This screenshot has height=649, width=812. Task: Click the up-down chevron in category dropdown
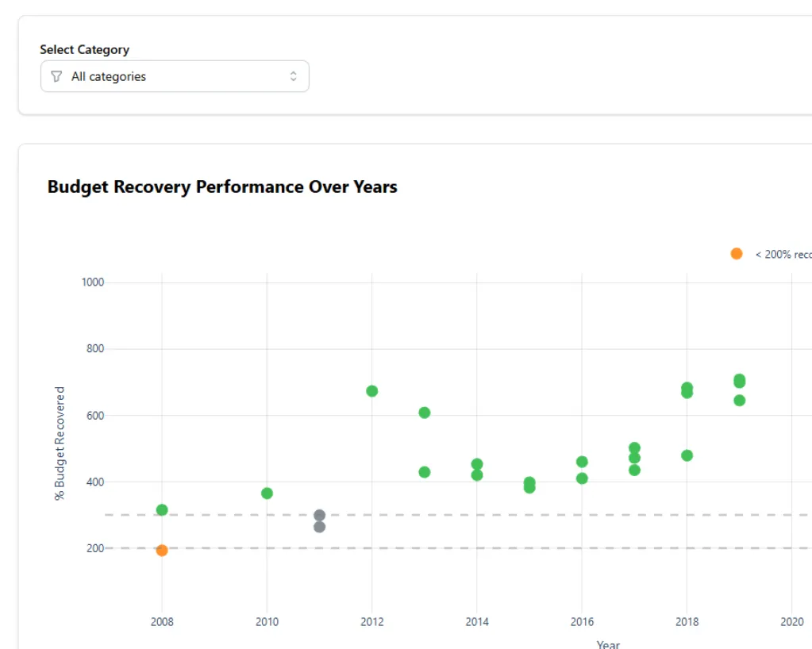[x=293, y=77]
